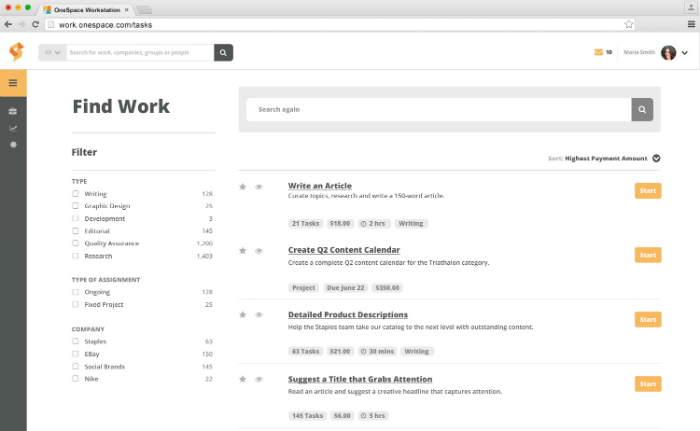Click the Project tag on Q2 calendar
The width and height of the screenshot is (700, 431).
pos(304,288)
